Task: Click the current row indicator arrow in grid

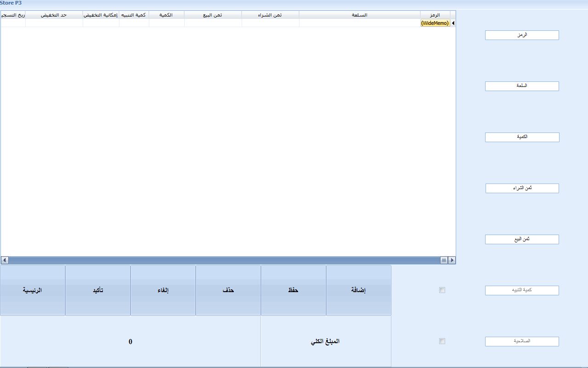Action: [x=453, y=23]
